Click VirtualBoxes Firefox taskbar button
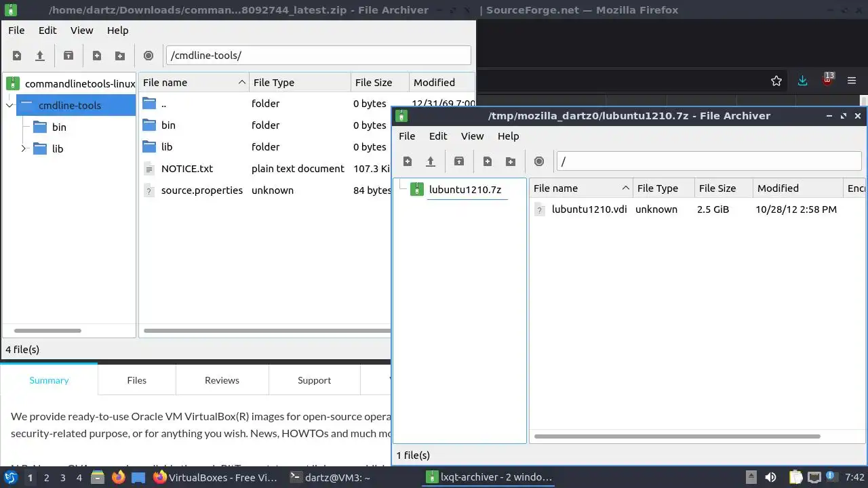The height and width of the screenshot is (488, 868). 216,477
